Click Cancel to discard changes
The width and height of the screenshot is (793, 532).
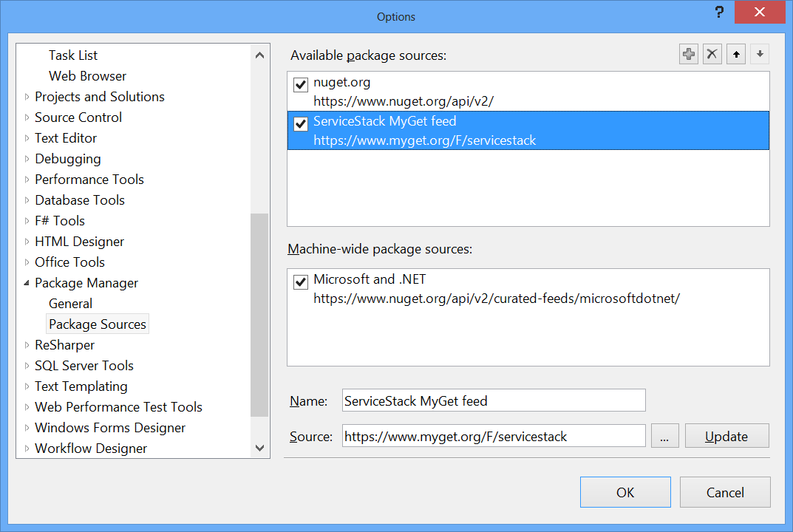pos(725,492)
